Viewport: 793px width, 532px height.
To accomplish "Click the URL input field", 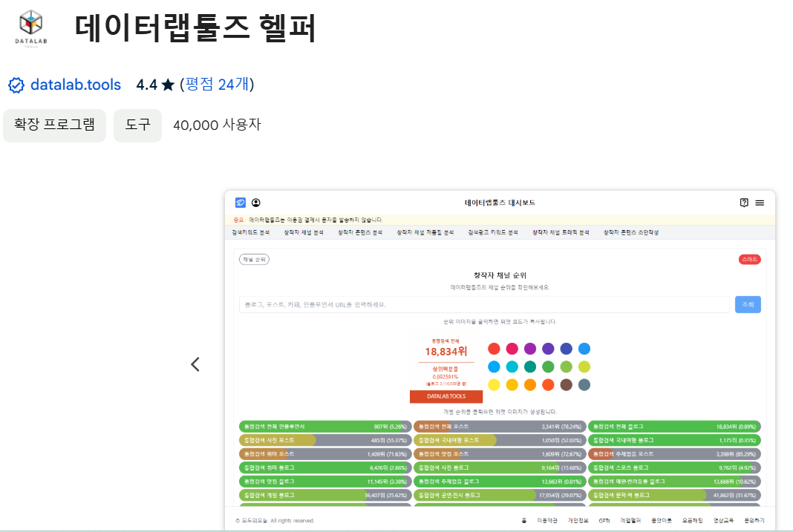I will point(484,305).
